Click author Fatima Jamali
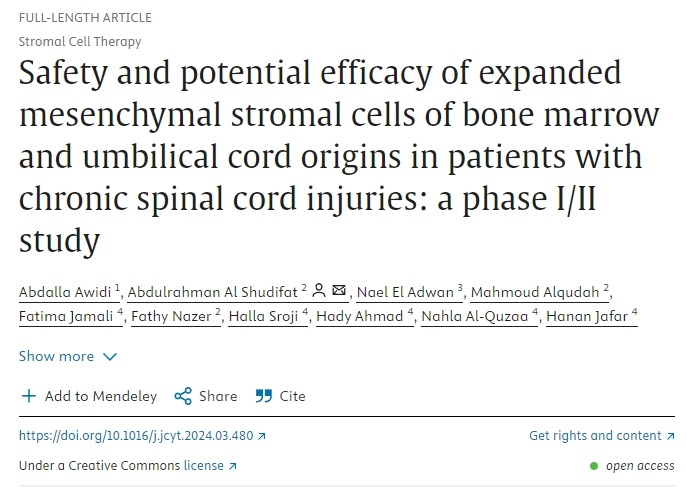 pyautogui.click(x=60, y=318)
